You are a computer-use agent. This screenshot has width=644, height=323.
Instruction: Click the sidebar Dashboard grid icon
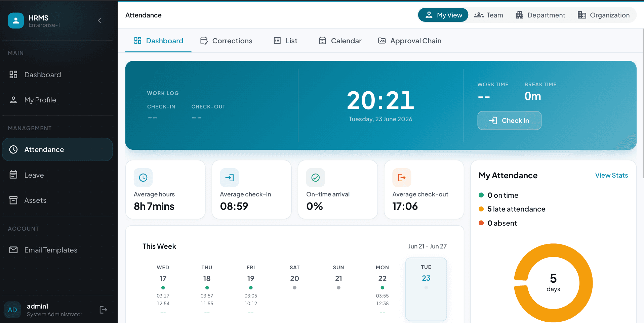(13, 75)
